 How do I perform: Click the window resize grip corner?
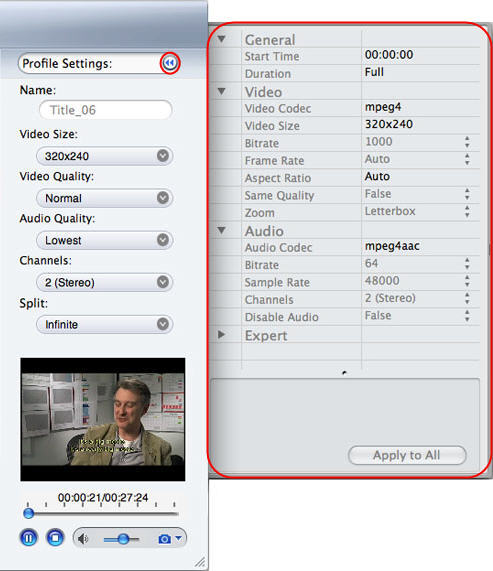(x=200, y=562)
